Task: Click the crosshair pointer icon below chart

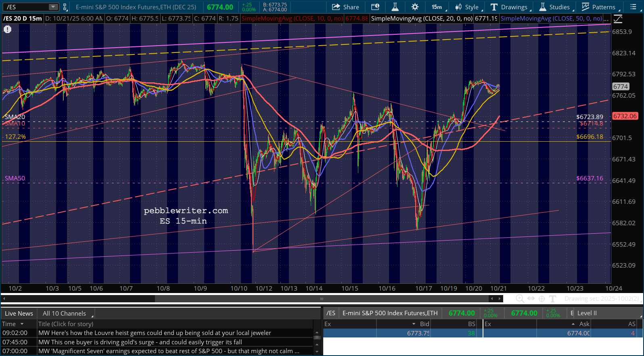Action: point(542,299)
